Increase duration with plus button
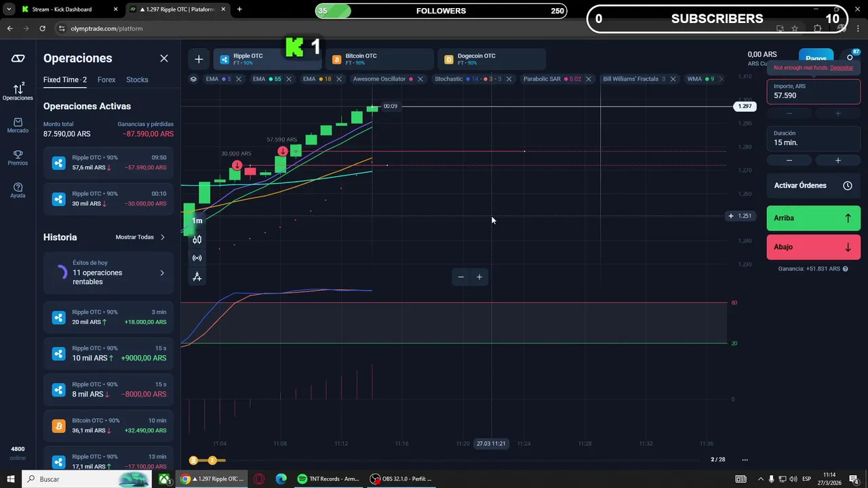Image resolution: width=868 pixels, height=488 pixels. (837, 161)
